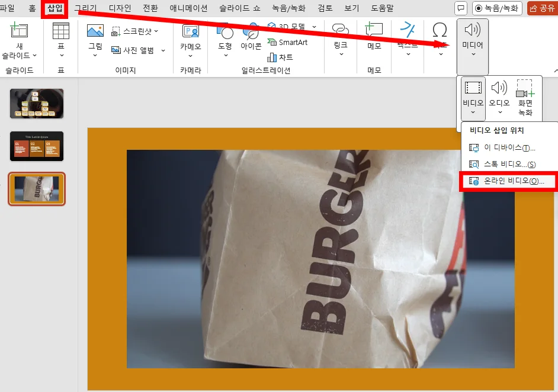
Task: Expand the 새 슬라이드 dropdown arrow
Action: (x=34, y=56)
